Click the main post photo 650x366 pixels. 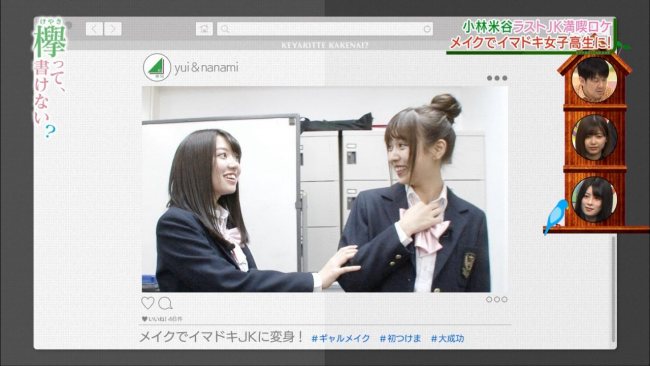click(x=325, y=189)
